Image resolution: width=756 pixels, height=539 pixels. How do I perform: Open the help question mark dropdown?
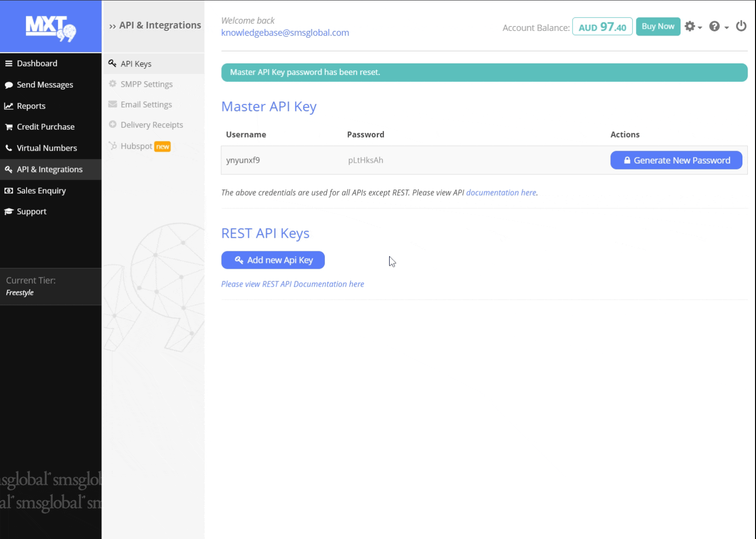pos(718,27)
